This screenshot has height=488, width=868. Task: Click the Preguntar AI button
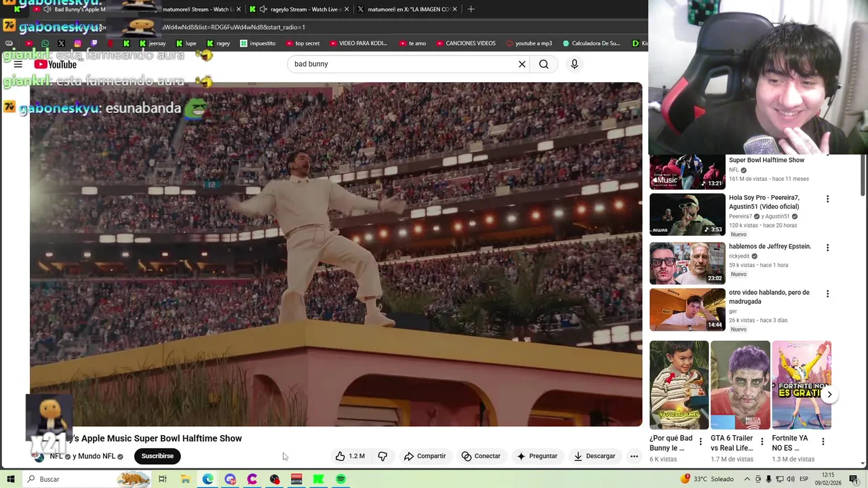click(537, 456)
